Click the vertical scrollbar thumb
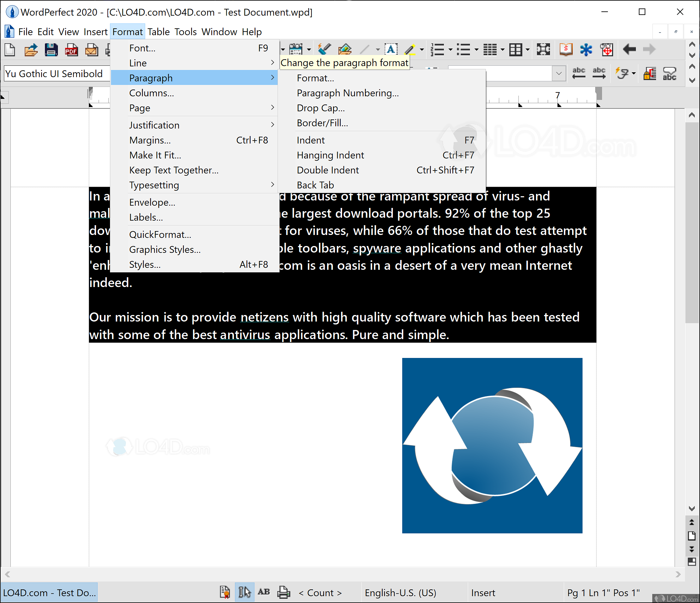The width and height of the screenshot is (700, 603). (x=691, y=223)
